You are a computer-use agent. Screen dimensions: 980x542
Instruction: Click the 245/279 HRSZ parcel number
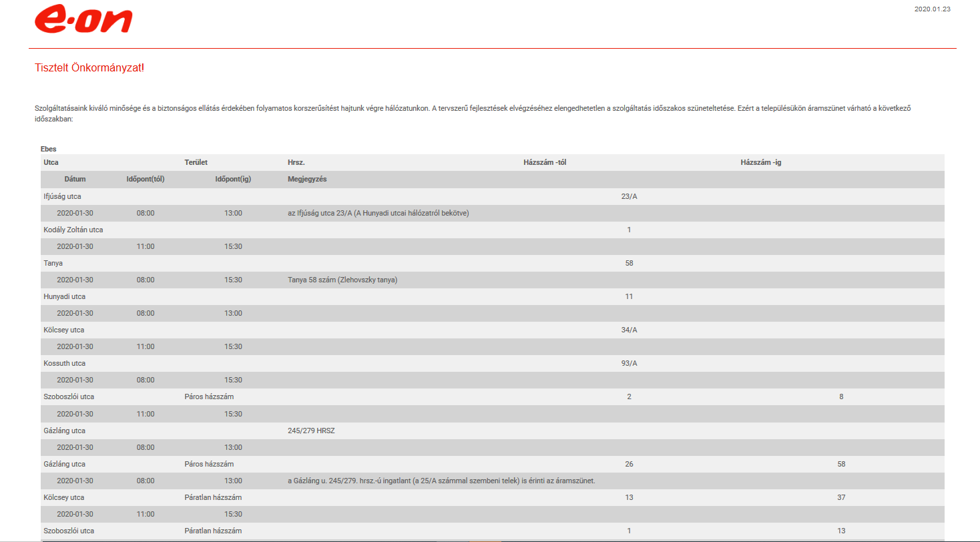[311, 431]
